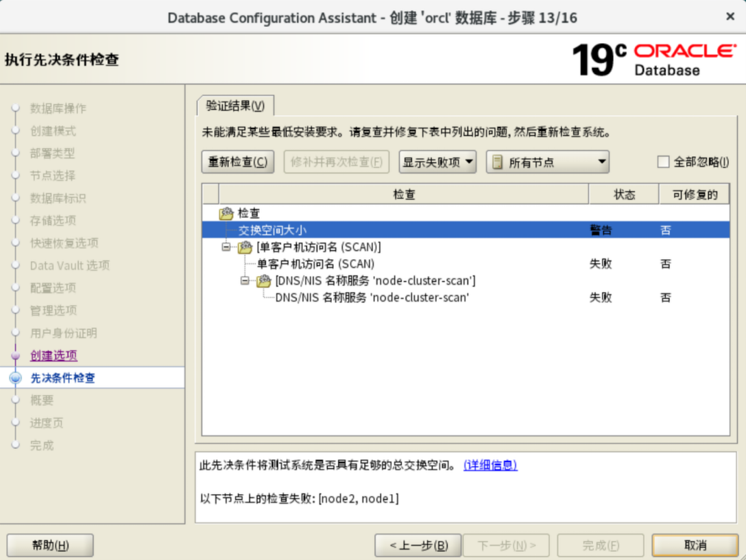Screen dimensions: 746x560
Task: Collapse the [DNS/NIS 名称服务 'node-cluster-scan'] node
Action: [x=245, y=281]
